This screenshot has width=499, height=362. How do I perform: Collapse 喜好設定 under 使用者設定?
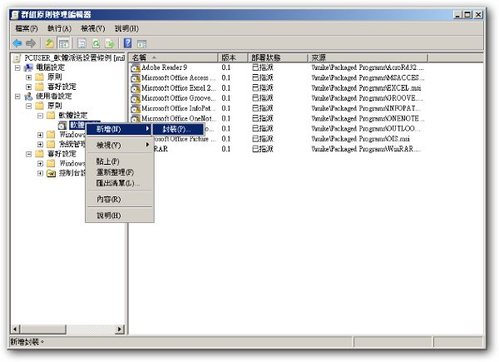(29, 154)
